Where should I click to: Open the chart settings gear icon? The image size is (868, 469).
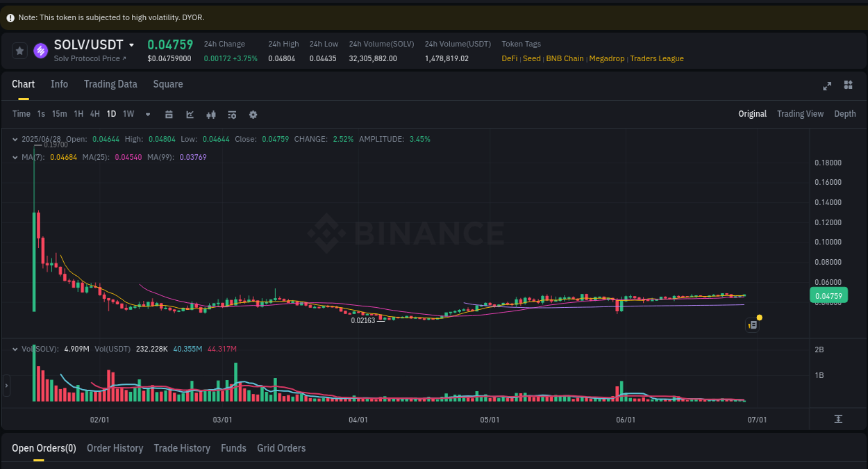point(253,114)
